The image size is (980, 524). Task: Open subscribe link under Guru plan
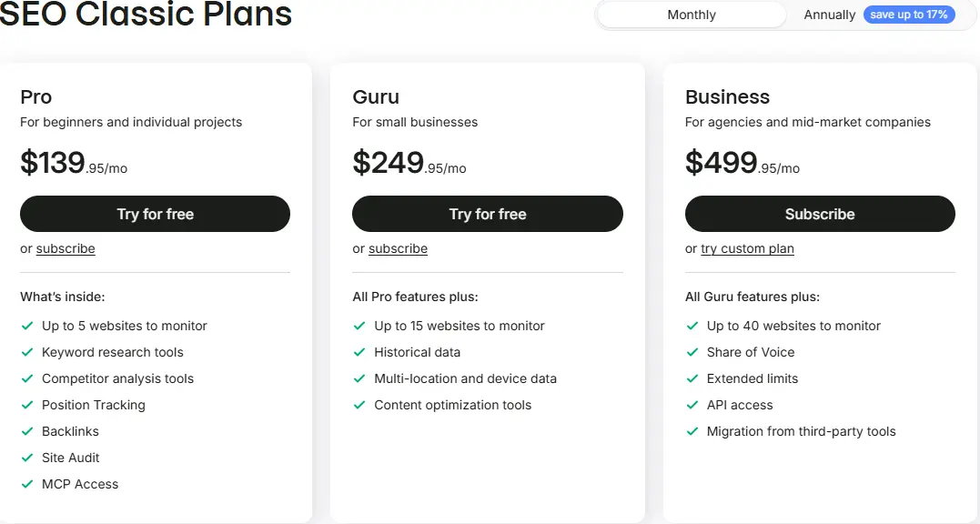click(x=399, y=248)
